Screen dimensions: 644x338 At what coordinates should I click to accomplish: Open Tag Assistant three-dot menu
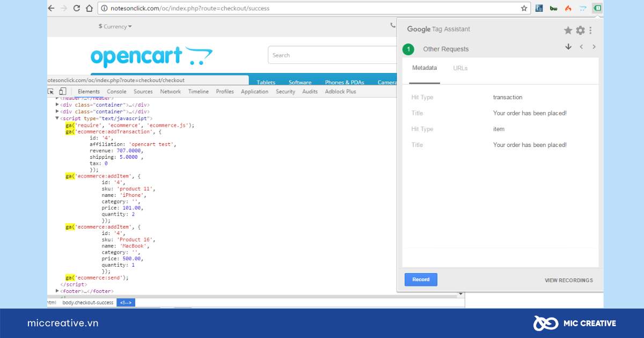pos(590,31)
